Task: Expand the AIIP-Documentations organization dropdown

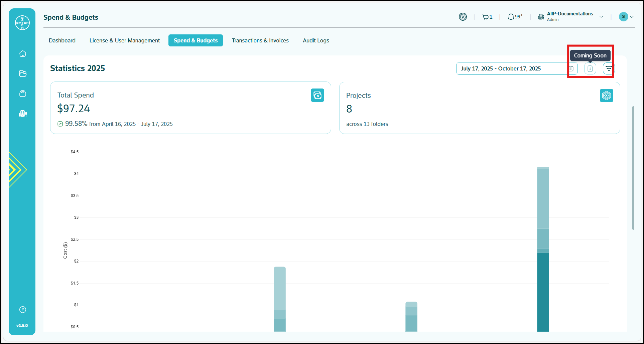Action: [x=601, y=17]
